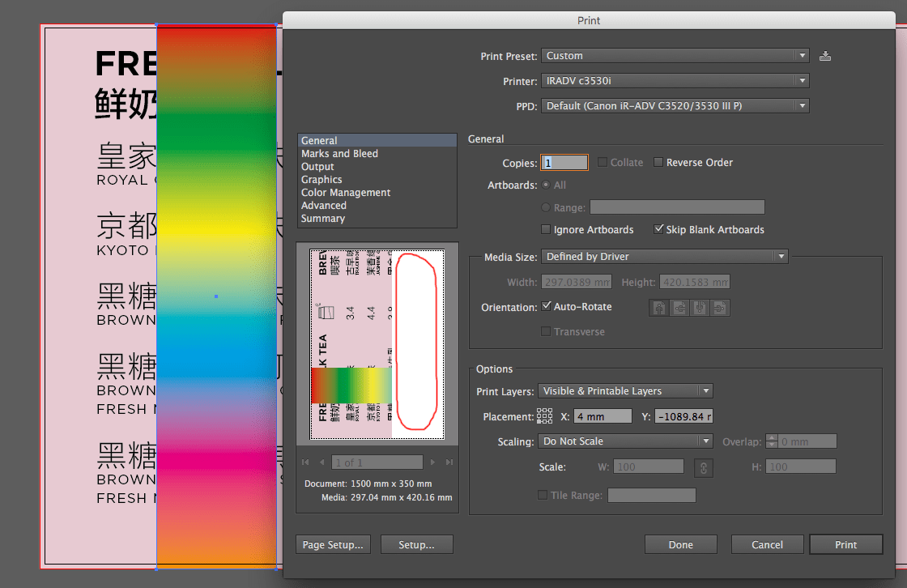Screen dimensions: 907x588
Task: Open the Print Preset dropdown
Action: 675,56
